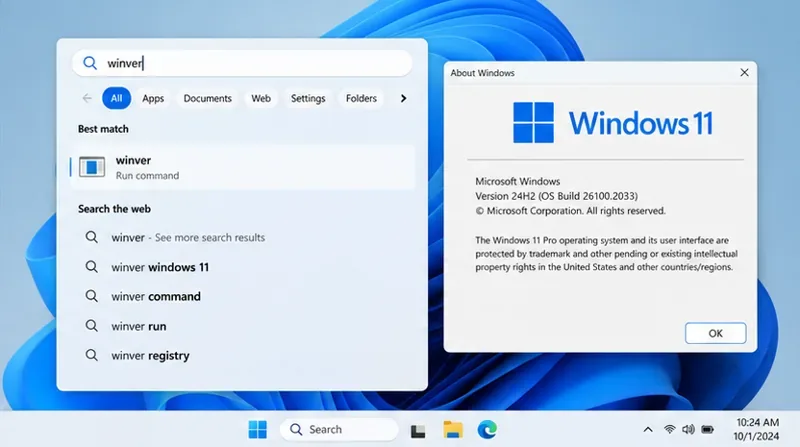Go back using the left arrow
This screenshot has height=447, width=800.
point(87,98)
